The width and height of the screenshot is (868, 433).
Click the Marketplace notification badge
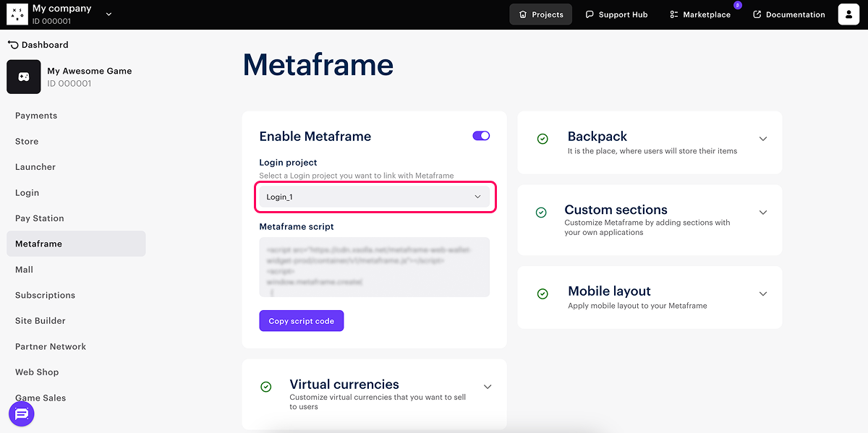[x=738, y=5]
